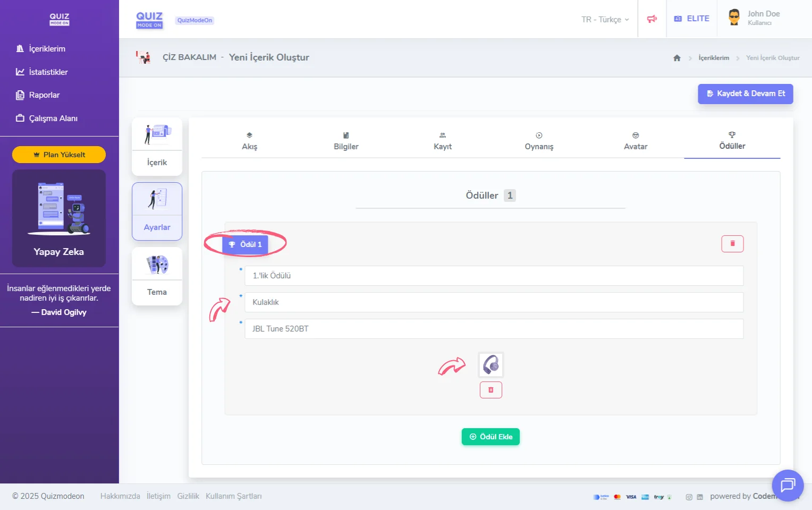Click the megaphone announcements icon
Screen dimensions: 812x510
click(652, 19)
